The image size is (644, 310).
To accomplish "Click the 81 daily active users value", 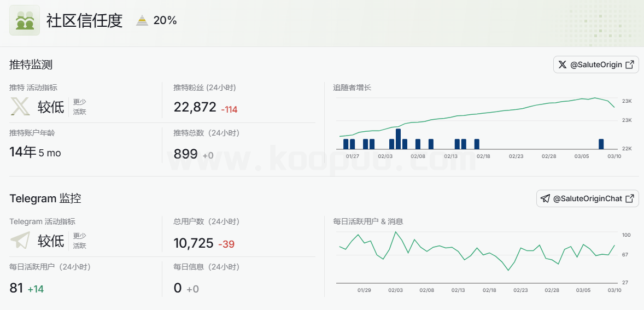I will click(16, 288).
